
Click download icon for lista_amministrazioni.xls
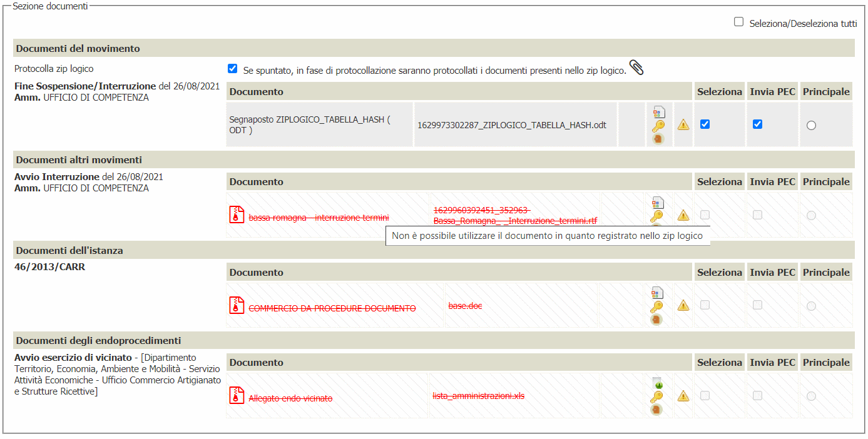(657, 383)
